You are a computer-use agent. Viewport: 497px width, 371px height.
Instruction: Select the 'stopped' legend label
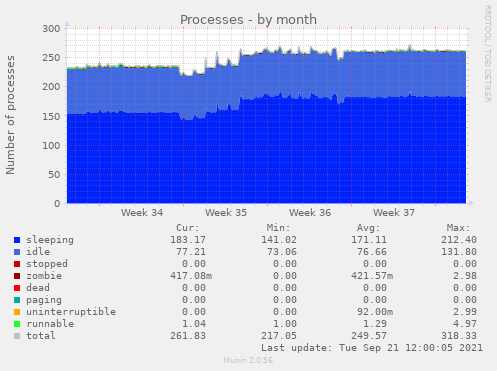pyautogui.click(x=47, y=264)
